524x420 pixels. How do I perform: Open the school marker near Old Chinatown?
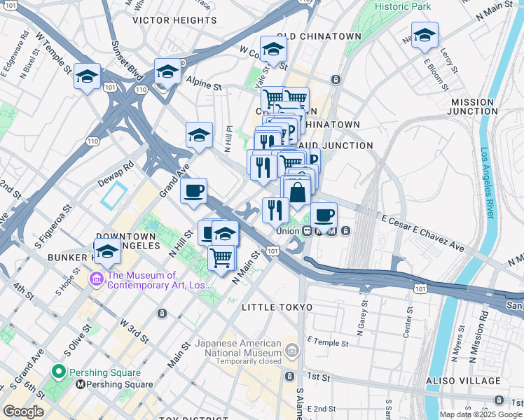pos(273,50)
